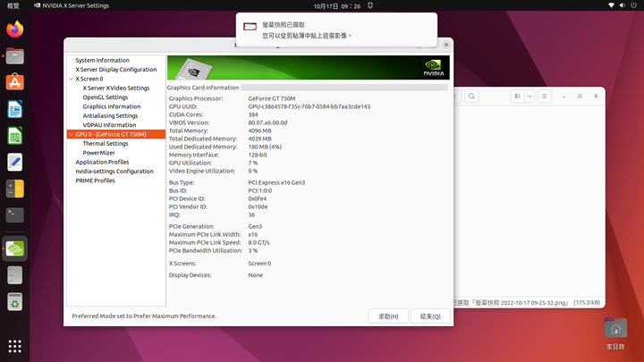Open NVIDIA X Server Settings app menu
Viewport: 644px width, 362px height.
tap(72, 5)
